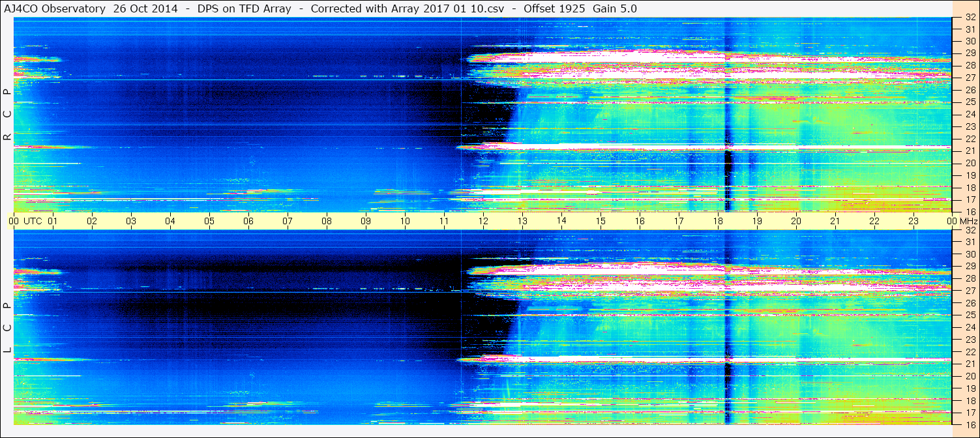
Task: Click the 21 frequency label on LCP axis
Action: click(970, 364)
